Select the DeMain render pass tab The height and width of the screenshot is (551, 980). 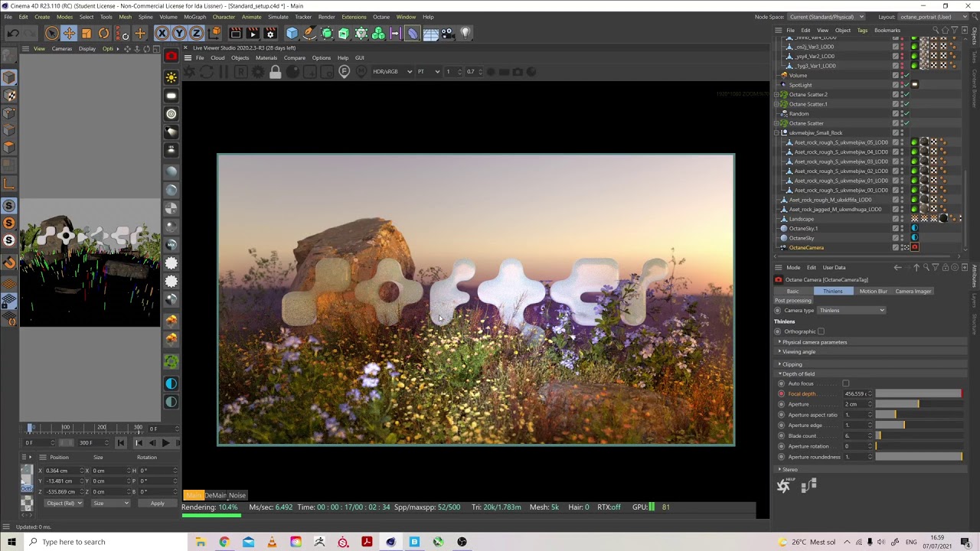click(x=215, y=495)
